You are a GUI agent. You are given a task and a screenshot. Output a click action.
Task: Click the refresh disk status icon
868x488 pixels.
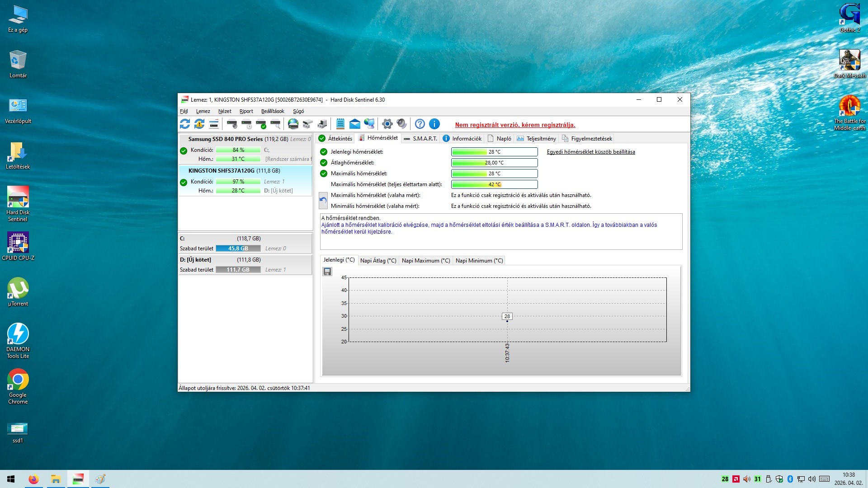point(185,124)
